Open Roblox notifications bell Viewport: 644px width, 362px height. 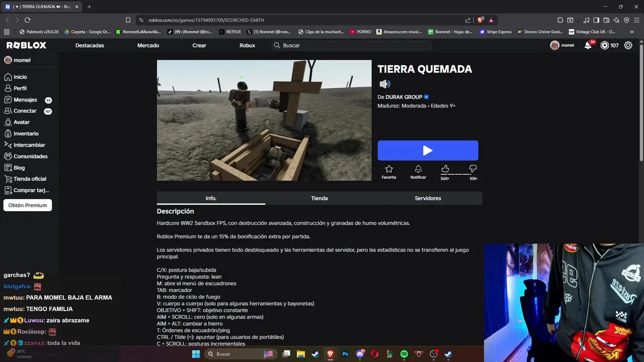click(x=588, y=45)
